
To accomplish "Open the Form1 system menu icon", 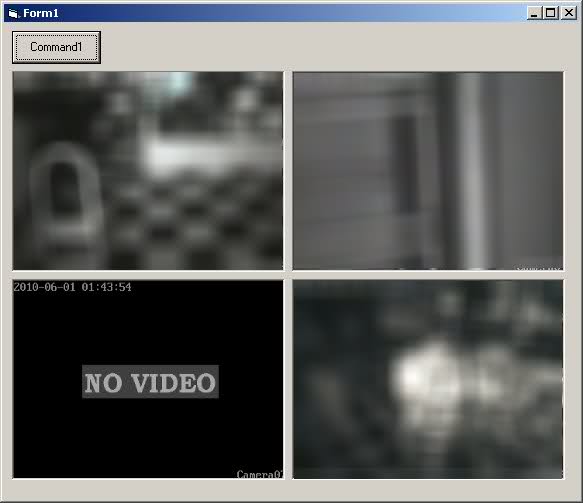I will pyautogui.click(x=13, y=14).
